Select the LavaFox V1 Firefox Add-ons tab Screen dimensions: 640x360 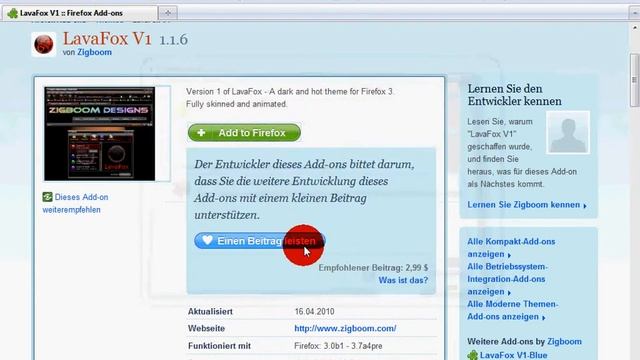[x=80, y=13]
